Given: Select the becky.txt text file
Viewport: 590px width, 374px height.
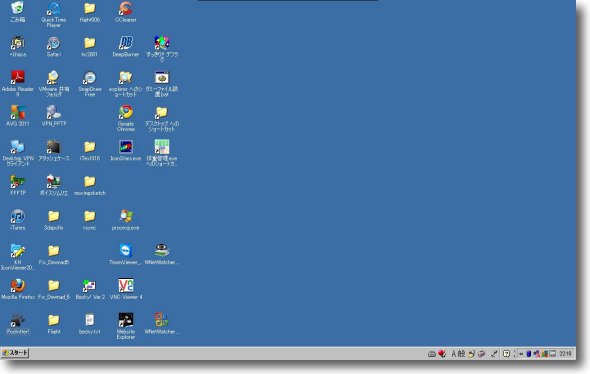Looking at the screenshot, I should (90, 324).
